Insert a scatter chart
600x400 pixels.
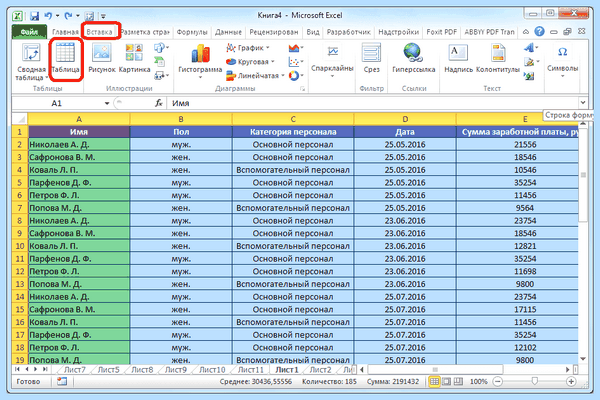pos(294,62)
